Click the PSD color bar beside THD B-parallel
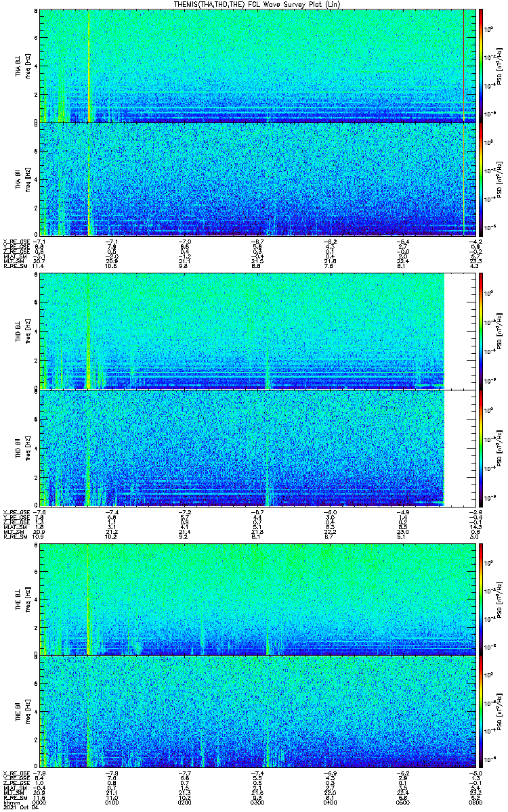508x812 pixels. coord(481,447)
